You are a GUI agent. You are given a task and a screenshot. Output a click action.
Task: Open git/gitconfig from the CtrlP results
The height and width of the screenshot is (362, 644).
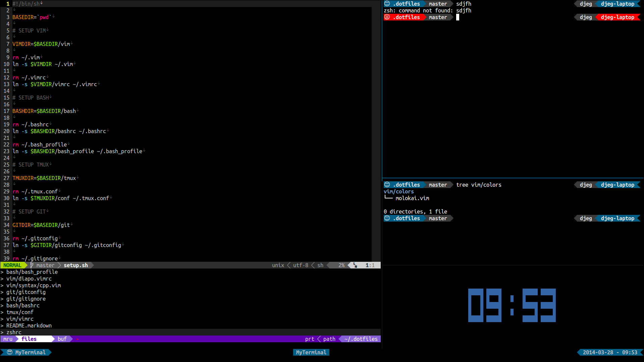click(26, 292)
